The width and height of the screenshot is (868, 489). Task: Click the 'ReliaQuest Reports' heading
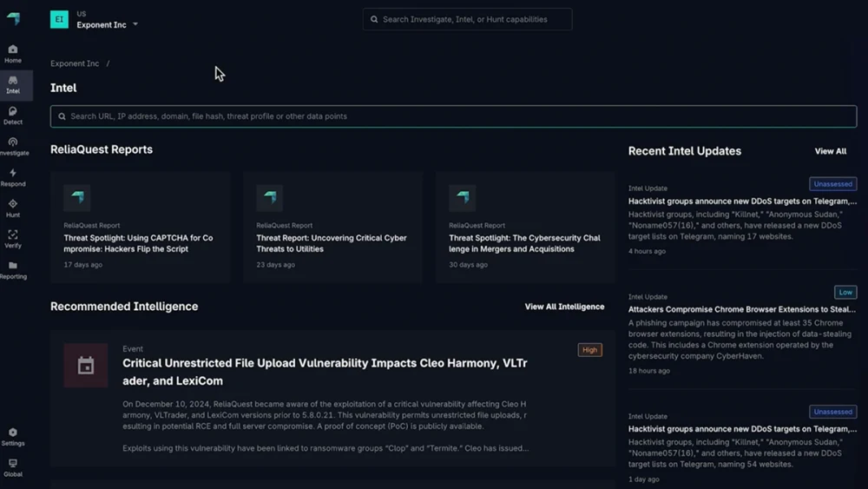click(102, 149)
